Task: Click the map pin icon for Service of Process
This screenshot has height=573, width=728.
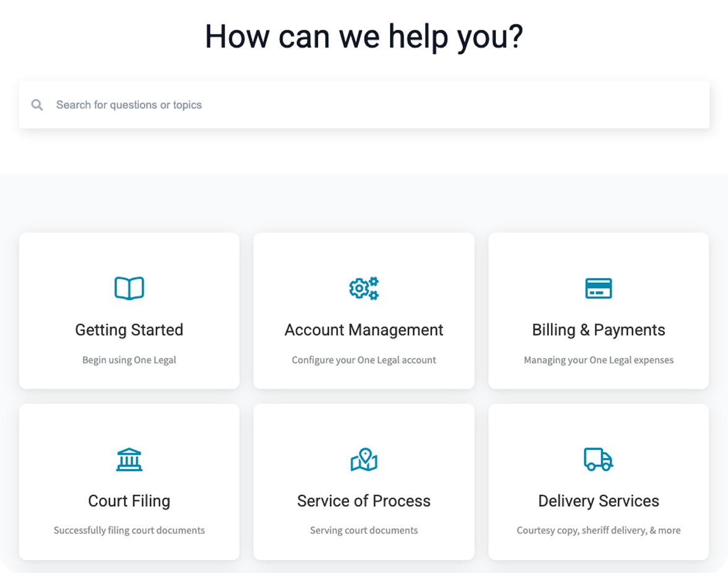Action: coord(364,459)
